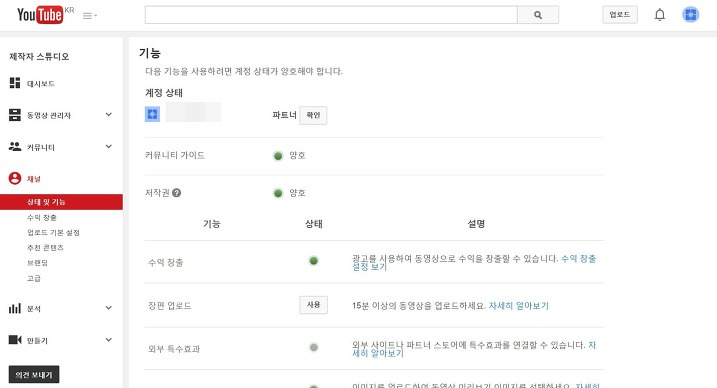
Task: Click green status dot for 커뮤니티 가이드
Action: [x=278, y=156]
